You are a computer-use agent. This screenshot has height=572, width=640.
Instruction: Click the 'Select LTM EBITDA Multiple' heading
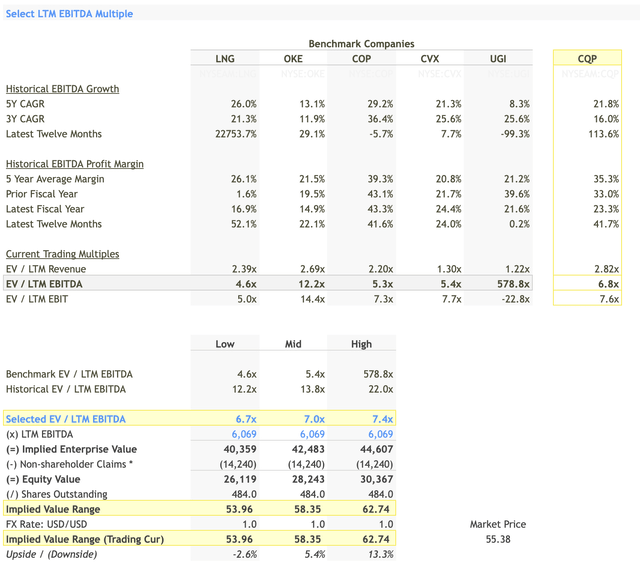69,13
